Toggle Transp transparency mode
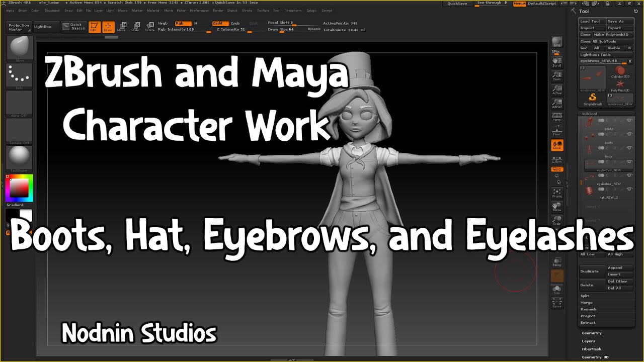Viewport: 644px width, 362px height. pos(557,261)
